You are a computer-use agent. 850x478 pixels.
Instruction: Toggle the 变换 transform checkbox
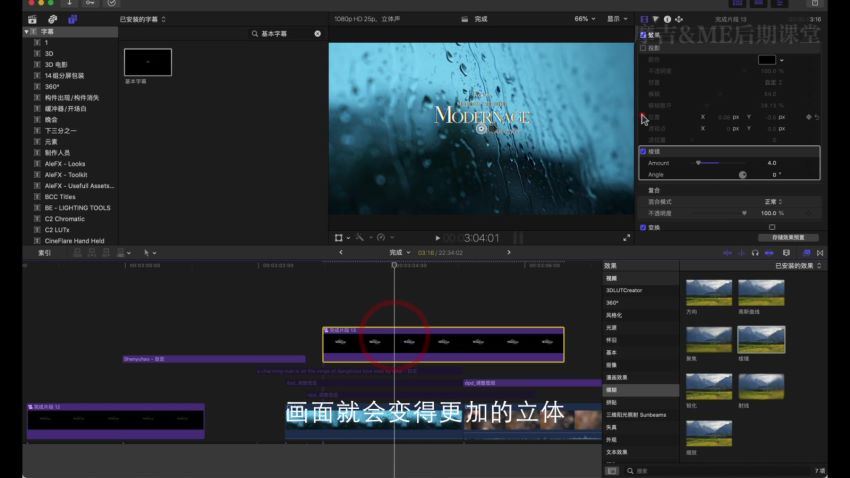pyautogui.click(x=643, y=228)
